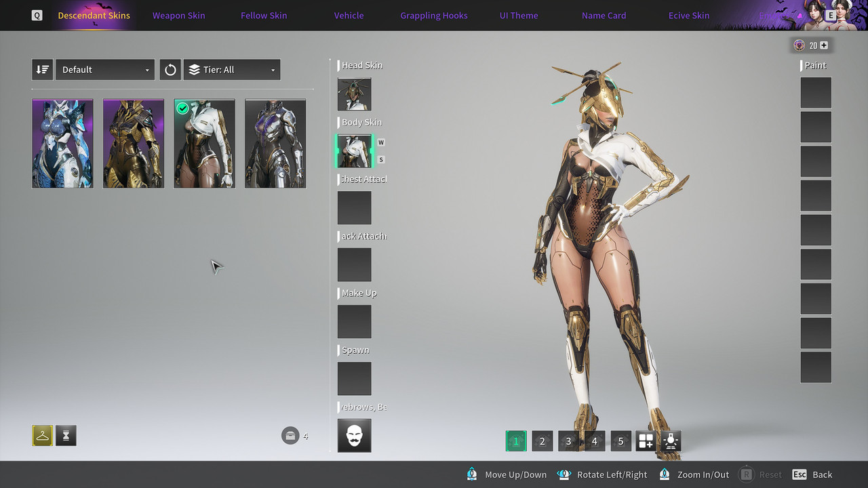Click the Zoom In/Out hint
Viewport: 868px width, 488px height.
tap(694, 474)
